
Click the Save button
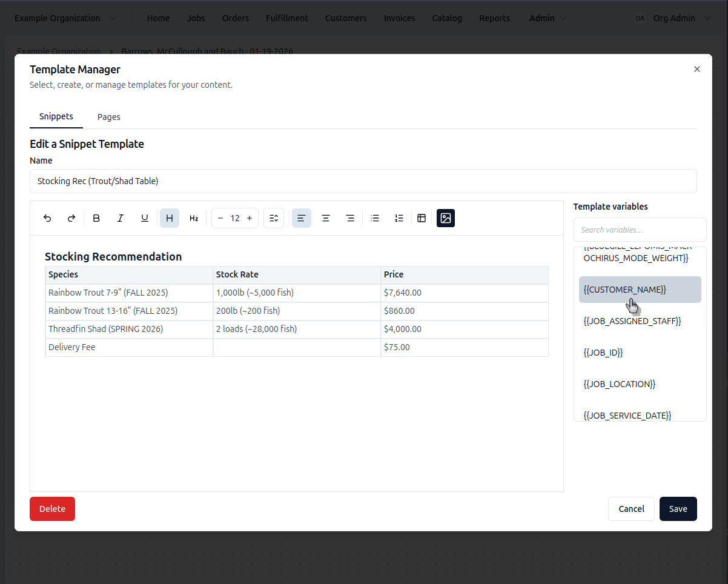point(678,509)
